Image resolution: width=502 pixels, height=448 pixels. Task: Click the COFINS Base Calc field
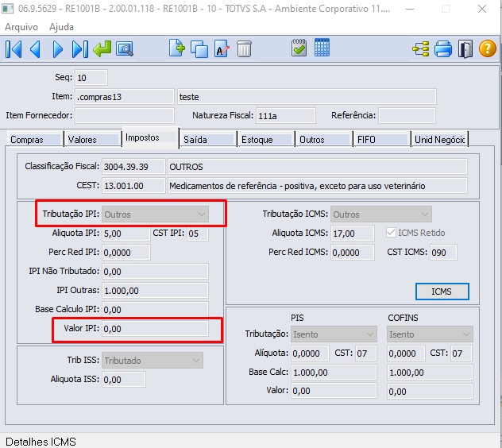(x=430, y=372)
